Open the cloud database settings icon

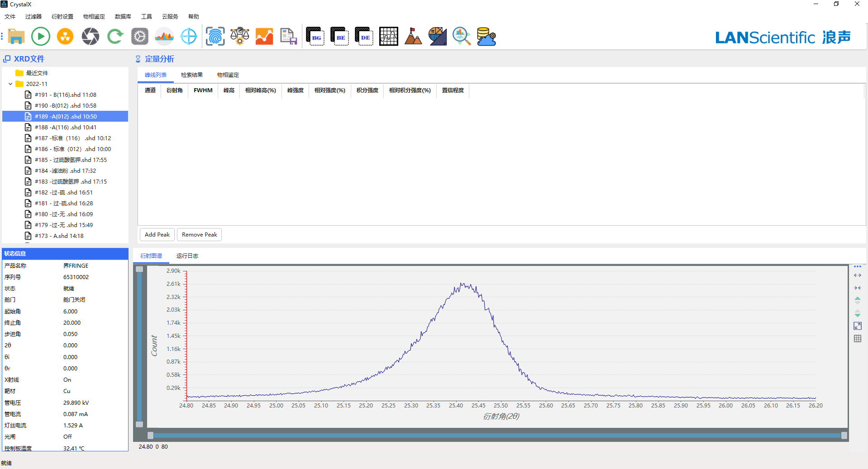[x=486, y=36]
